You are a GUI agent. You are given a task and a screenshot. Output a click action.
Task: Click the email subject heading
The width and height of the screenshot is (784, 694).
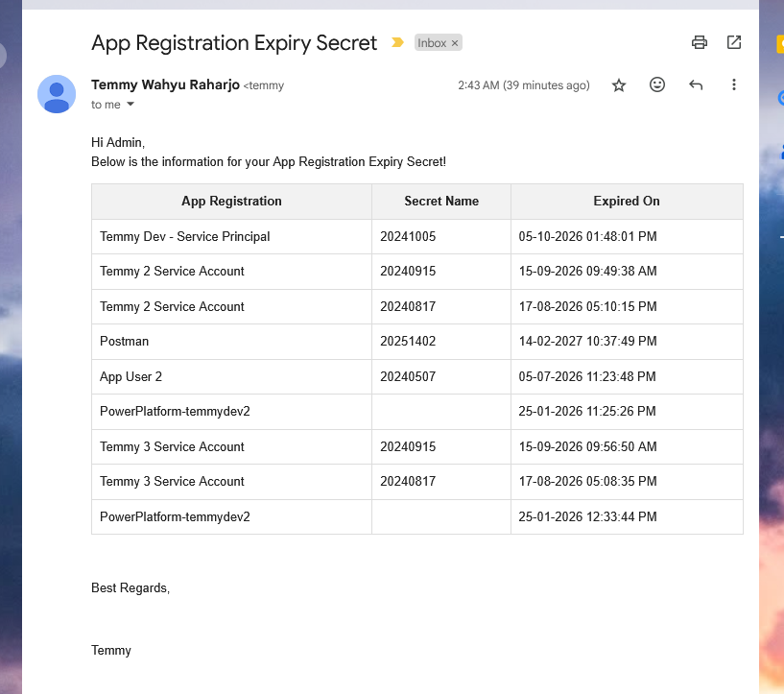[x=234, y=42]
